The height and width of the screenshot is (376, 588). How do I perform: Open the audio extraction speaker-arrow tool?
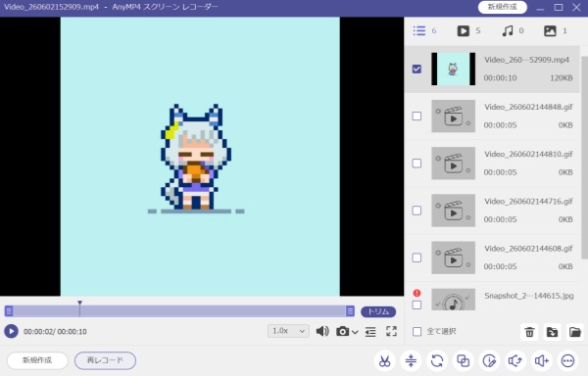(x=515, y=361)
